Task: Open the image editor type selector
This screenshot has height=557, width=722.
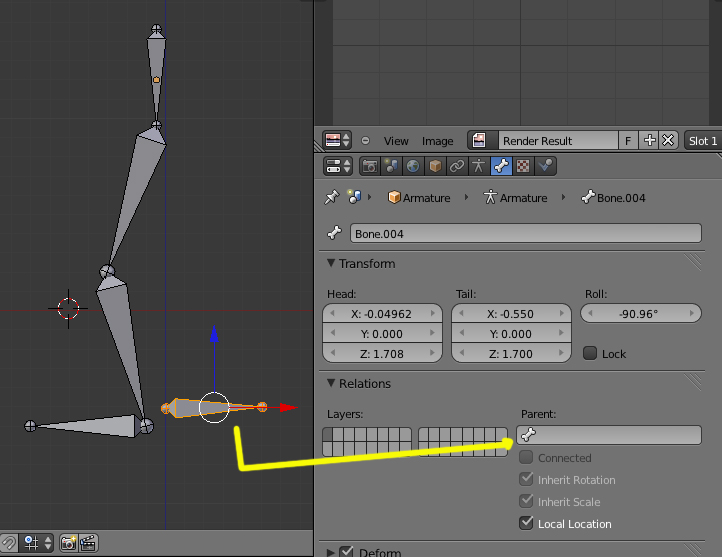Action: (x=338, y=140)
